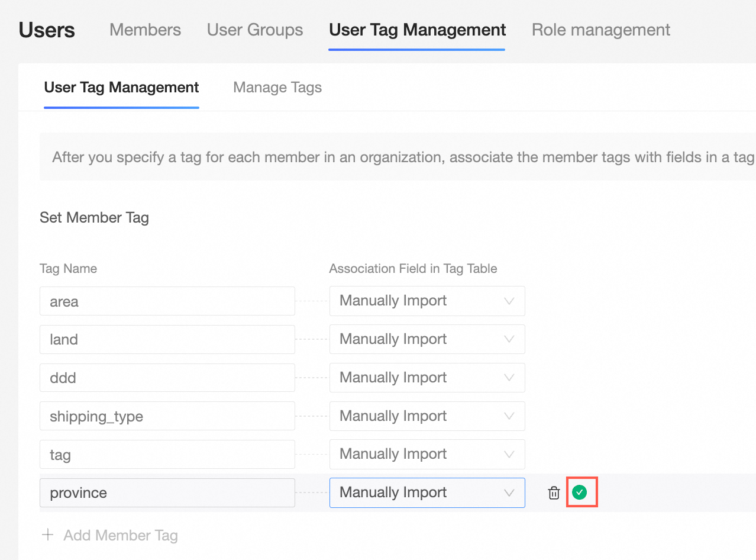
Task: Select the Manage Tags sub-tab
Action: click(277, 88)
